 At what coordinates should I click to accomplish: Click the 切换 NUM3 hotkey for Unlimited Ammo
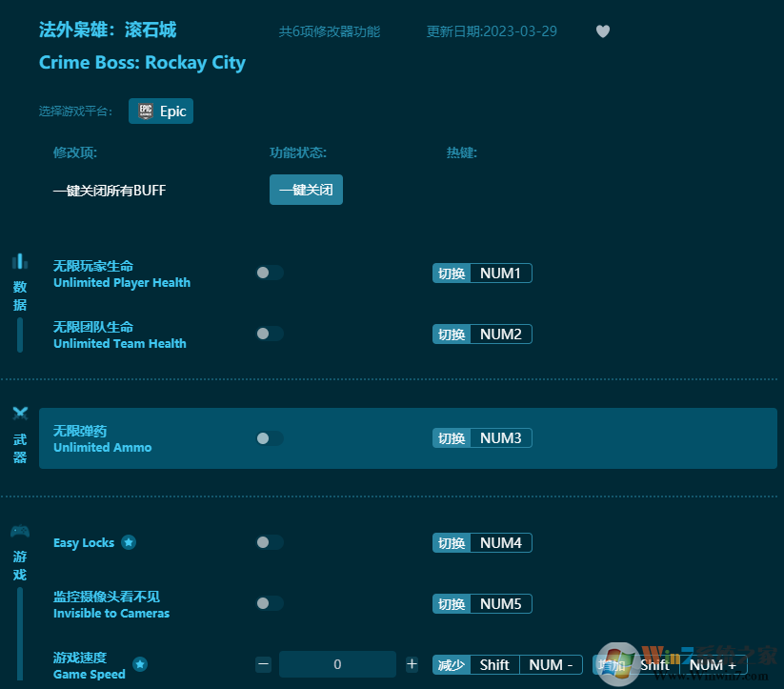(481, 437)
